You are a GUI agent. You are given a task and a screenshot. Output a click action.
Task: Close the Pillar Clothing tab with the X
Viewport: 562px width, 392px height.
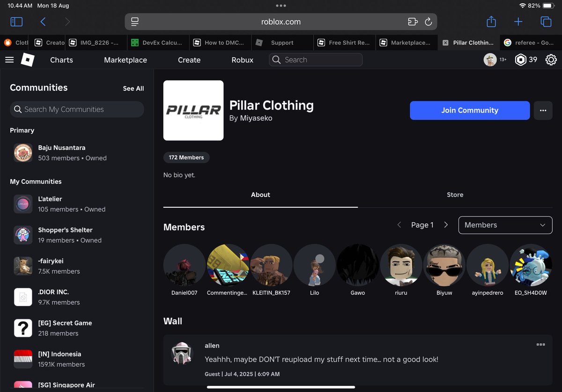(x=445, y=43)
